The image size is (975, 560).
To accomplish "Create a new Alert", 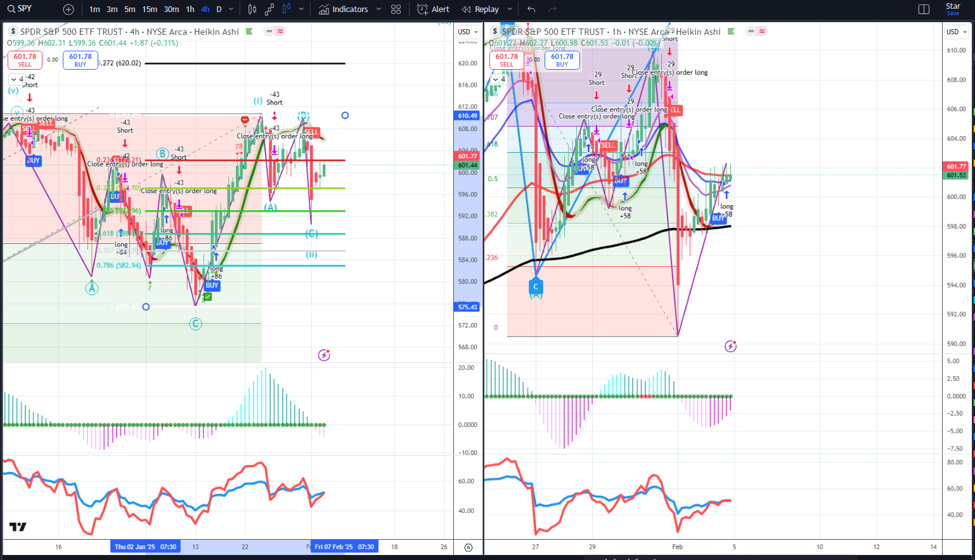I will click(433, 10).
